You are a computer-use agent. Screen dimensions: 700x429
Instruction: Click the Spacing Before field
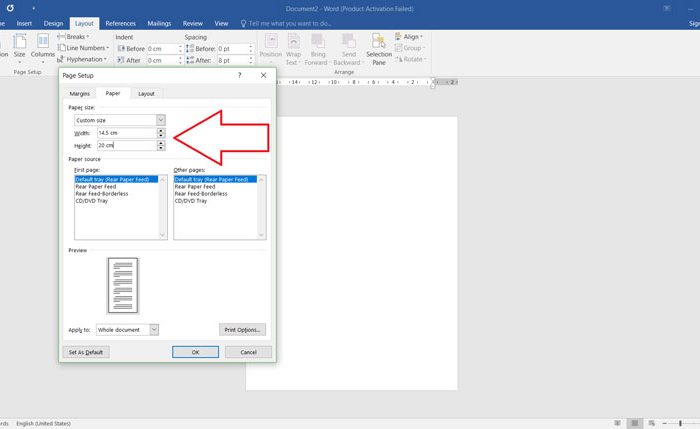coord(233,48)
